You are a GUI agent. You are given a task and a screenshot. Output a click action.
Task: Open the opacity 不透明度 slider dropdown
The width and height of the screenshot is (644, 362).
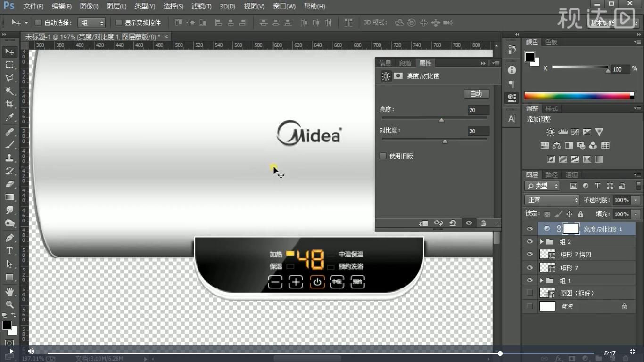pos(636,200)
